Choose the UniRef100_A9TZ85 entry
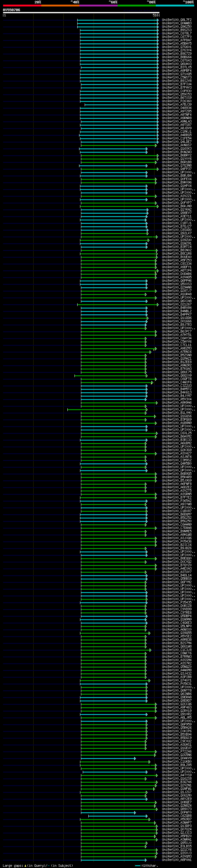The height and width of the screenshot is (868, 197). pos(177,111)
